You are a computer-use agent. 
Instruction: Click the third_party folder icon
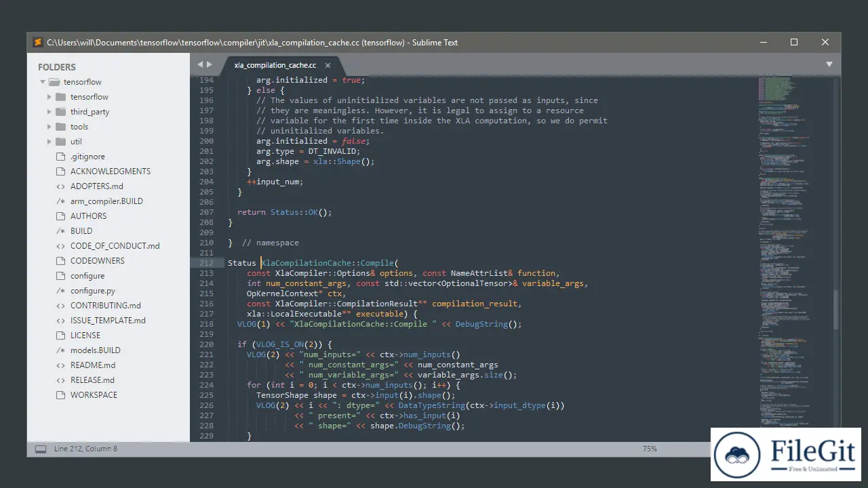(60, 112)
